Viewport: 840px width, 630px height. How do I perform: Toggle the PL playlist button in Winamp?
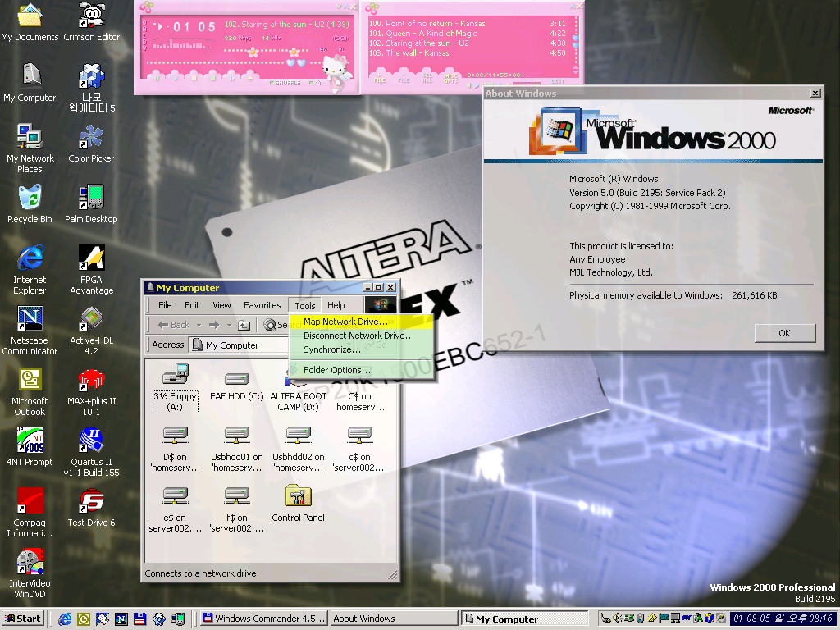(340, 50)
